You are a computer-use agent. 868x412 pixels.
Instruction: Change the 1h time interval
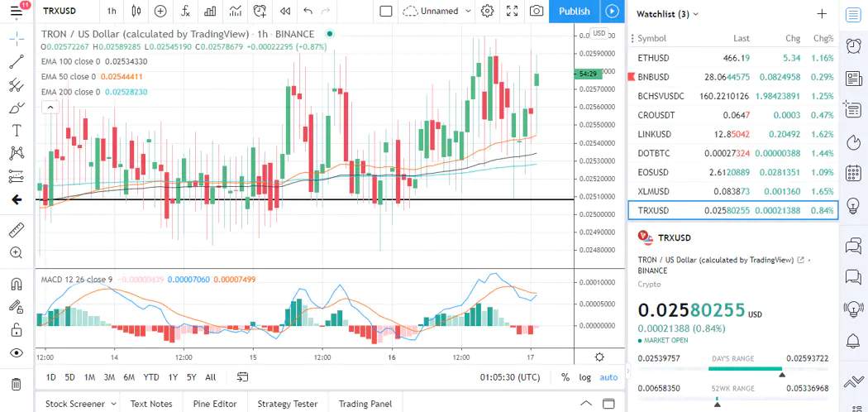point(112,11)
